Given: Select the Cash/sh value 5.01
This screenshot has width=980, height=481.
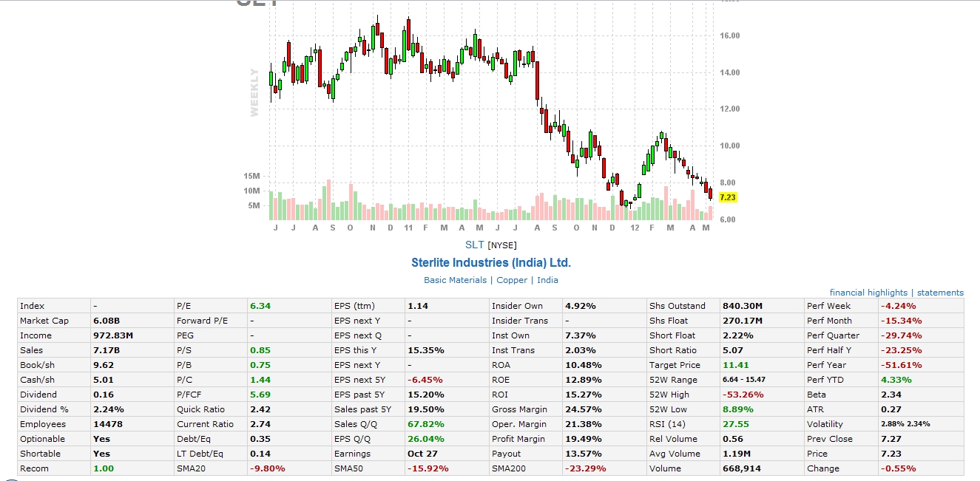Looking at the screenshot, I should pos(104,380).
